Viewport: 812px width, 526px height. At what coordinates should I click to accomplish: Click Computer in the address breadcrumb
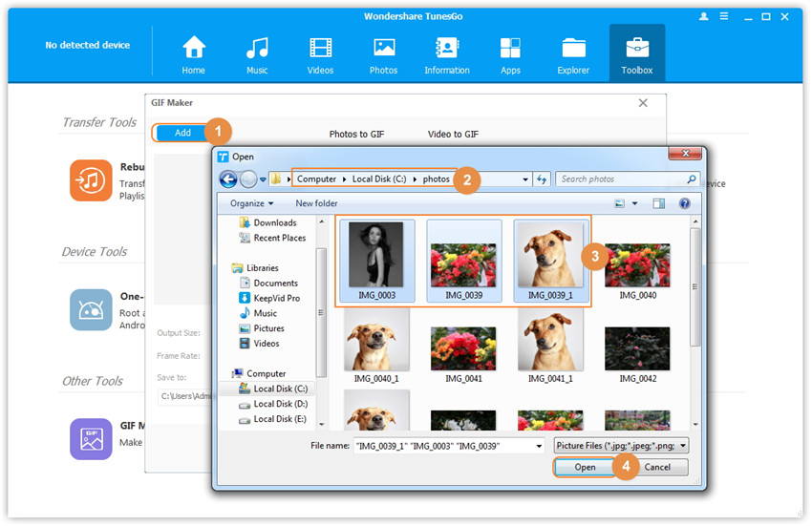tap(316, 179)
